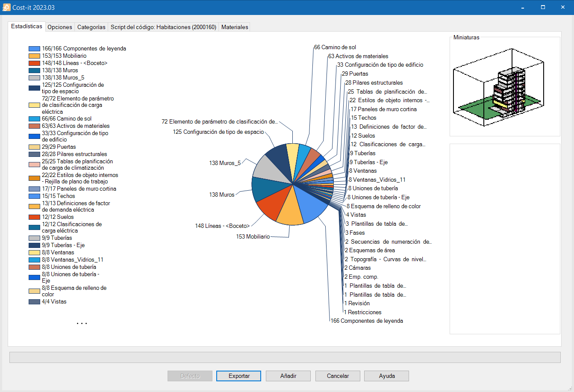Select legend text '166/166 Componentes de leyenda'

(84, 49)
